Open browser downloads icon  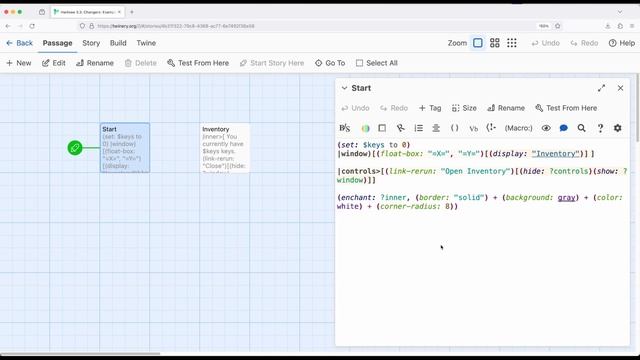607,26
